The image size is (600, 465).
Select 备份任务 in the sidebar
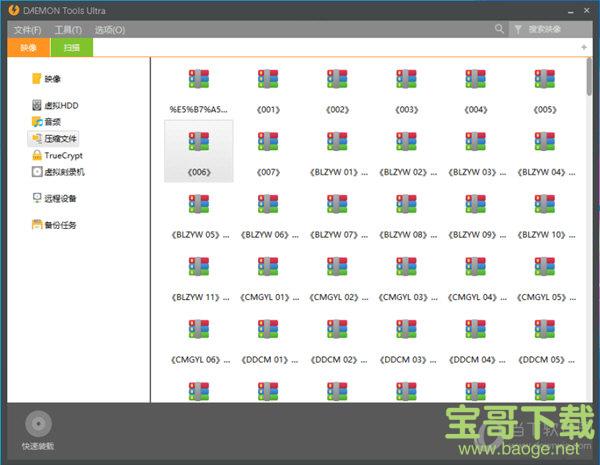[x=54, y=225]
